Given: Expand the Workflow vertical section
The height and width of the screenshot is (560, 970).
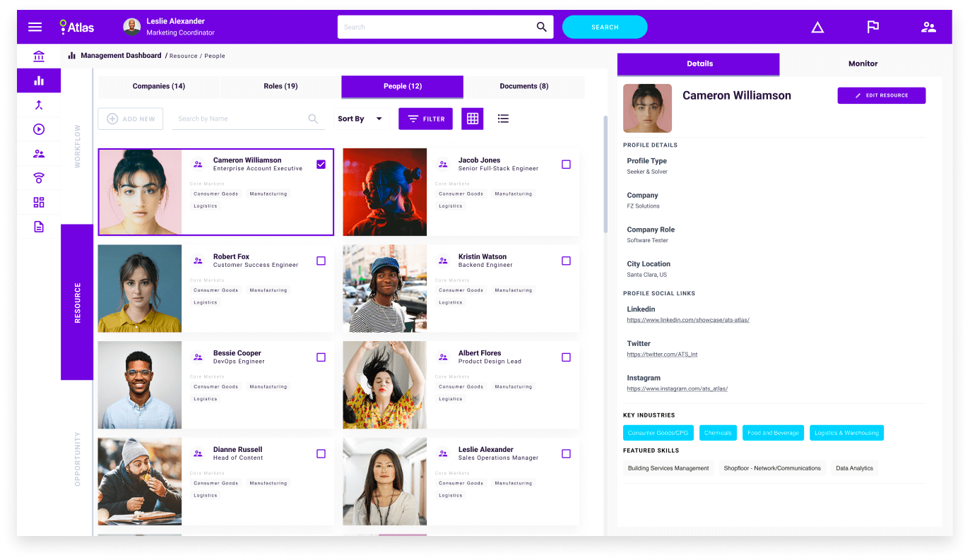Looking at the screenshot, I should click(x=78, y=146).
